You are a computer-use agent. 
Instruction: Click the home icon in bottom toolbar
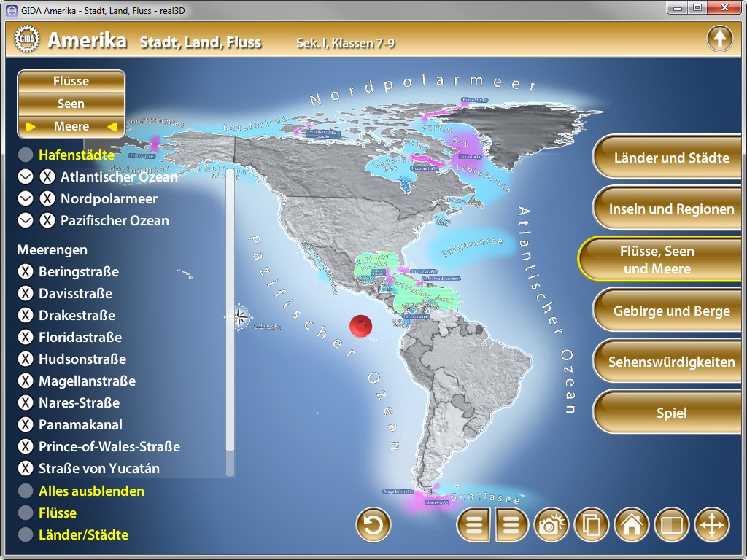pos(632,525)
